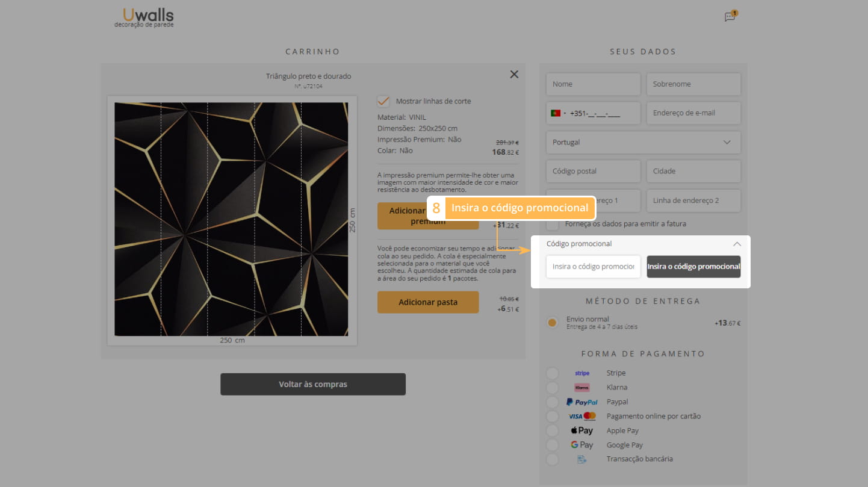
Task: Remove item with the X icon
Action: pos(514,75)
